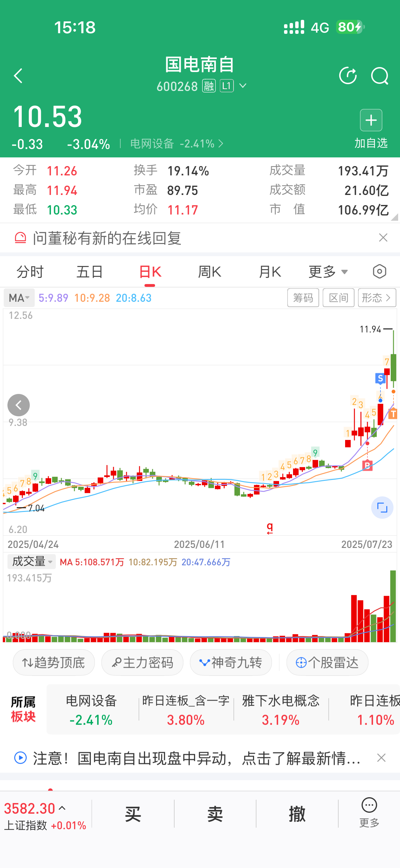
Task: Tap the red q marker below chart
Action: 270,528
